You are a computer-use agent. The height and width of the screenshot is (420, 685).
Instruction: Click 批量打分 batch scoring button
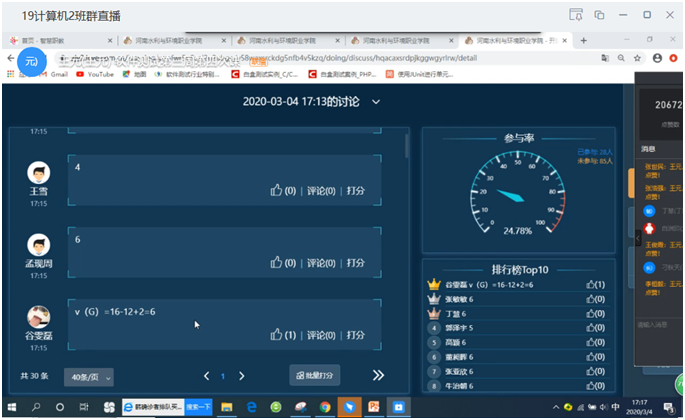(x=315, y=375)
